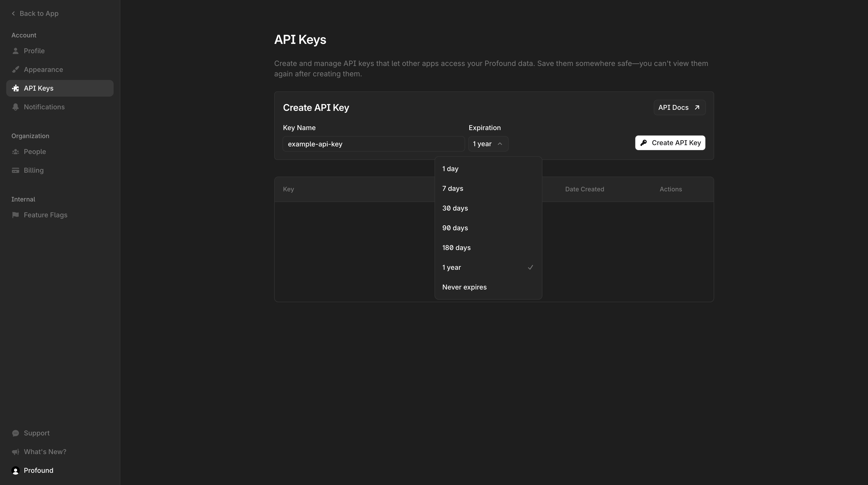The image size is (868, 485).
Task: Open the API Docs external link
Action: [679, 107]
